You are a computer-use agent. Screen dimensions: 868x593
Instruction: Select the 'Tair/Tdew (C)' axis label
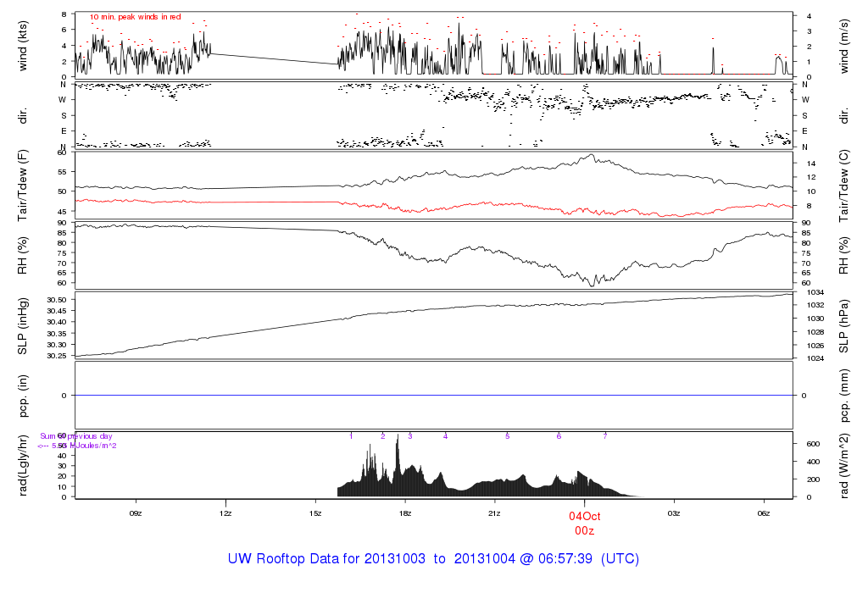click(843, 186)
